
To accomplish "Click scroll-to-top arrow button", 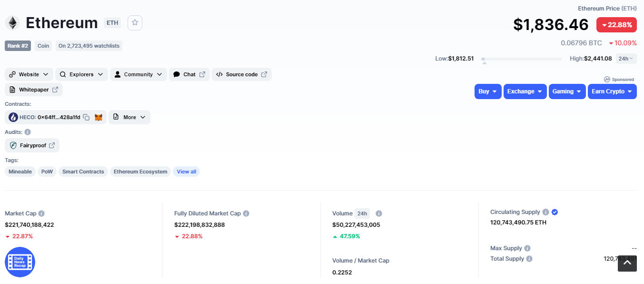I will click(x=627, y=264).
